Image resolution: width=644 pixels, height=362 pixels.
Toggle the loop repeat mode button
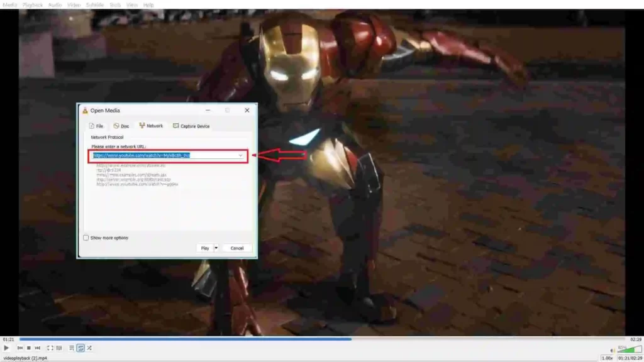point(80,348)
